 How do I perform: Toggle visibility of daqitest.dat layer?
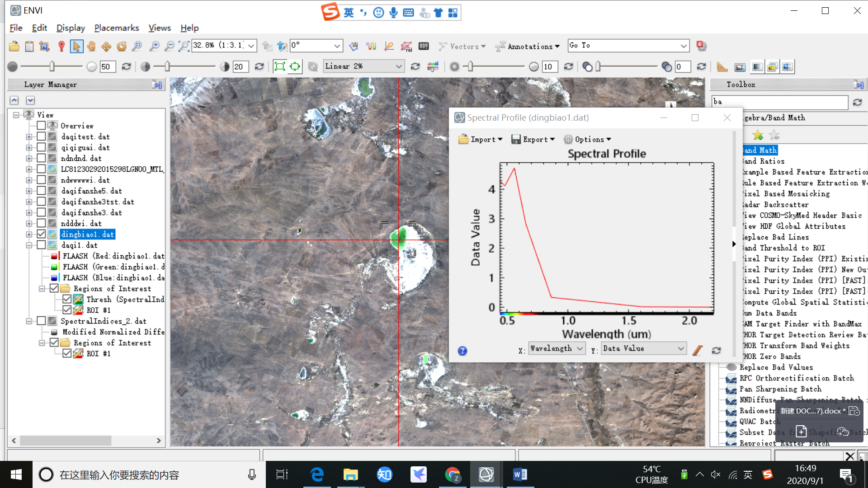pos(41,136)
